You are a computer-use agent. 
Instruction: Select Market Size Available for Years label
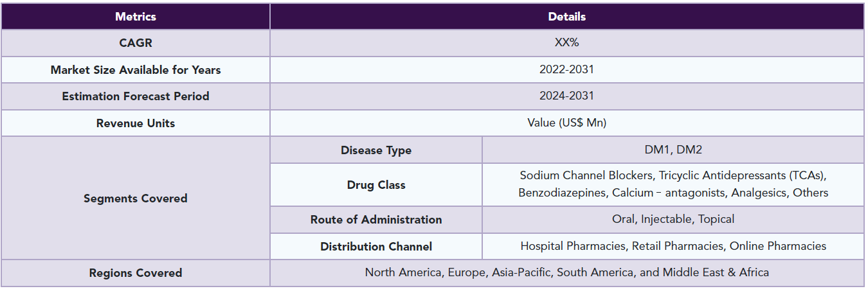click(x=136, y=70)
